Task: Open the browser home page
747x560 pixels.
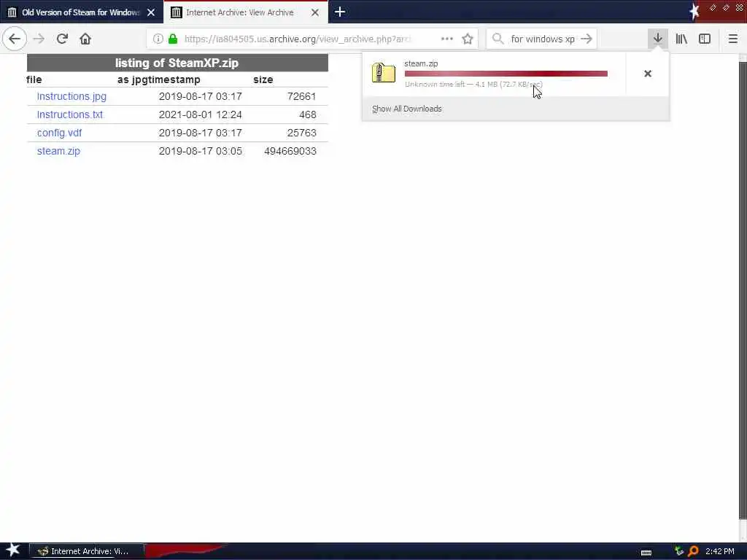Action: click(85, 39)
